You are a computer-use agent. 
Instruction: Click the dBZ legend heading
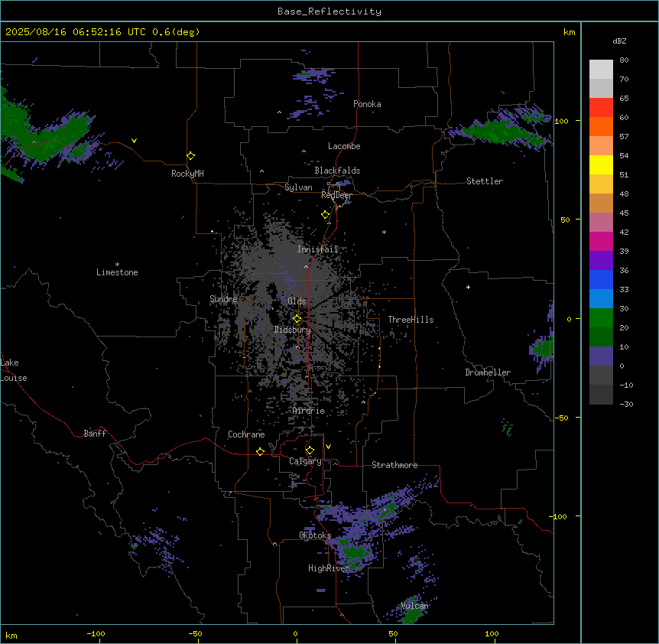(x=619, y=41)
